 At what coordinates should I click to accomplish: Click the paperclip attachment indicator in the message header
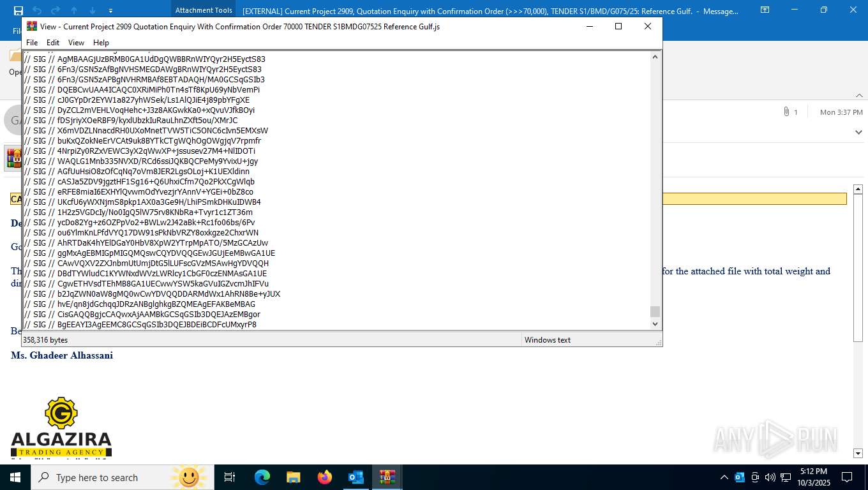[x=786, y=112]
